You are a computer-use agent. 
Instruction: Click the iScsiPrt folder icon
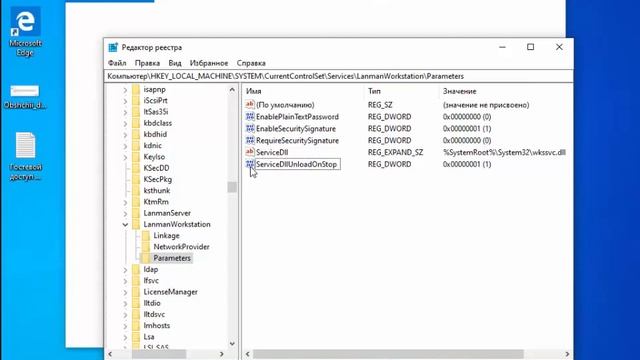(136, 100)
